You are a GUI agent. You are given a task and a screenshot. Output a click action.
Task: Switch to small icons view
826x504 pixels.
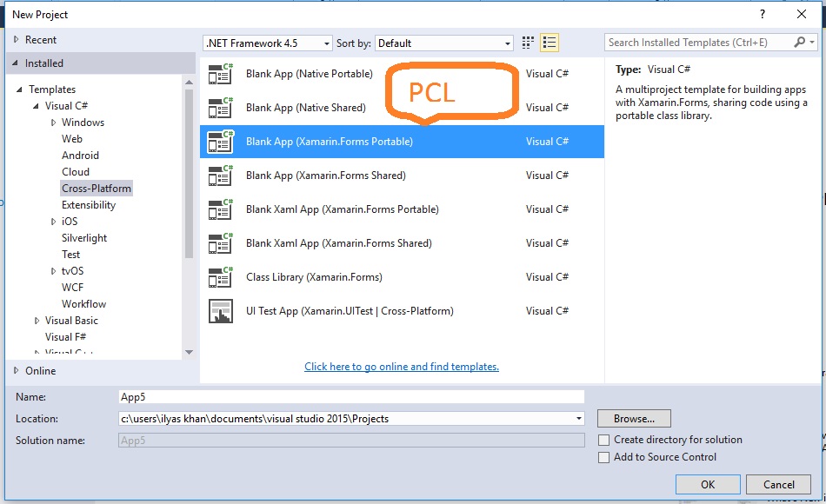click(527, 42)
